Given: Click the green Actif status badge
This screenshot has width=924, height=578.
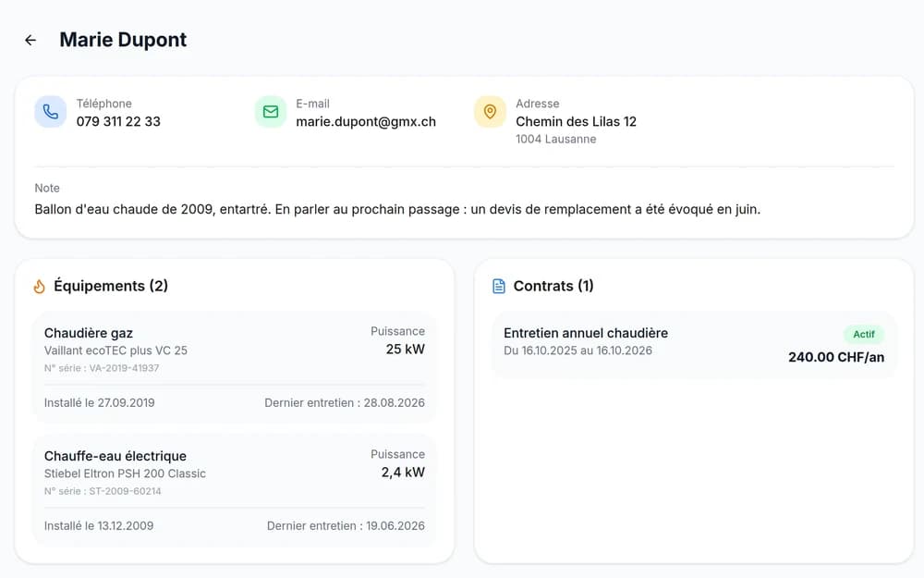Looking at the screenshot, I should 864,335.
